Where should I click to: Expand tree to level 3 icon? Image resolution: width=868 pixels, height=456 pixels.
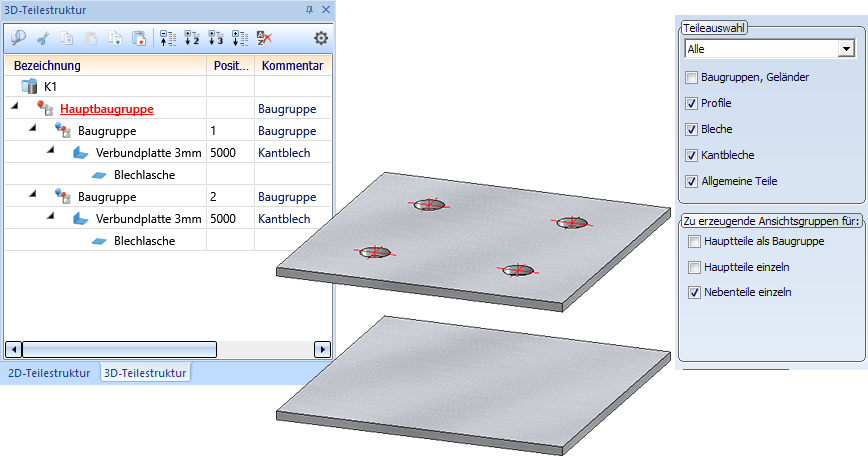pyautogui.click(x=216, y=38)
